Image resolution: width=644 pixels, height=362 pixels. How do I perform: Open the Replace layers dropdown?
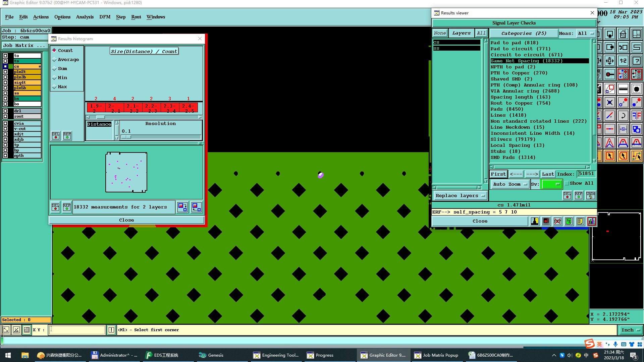click(x=460, y=196)
